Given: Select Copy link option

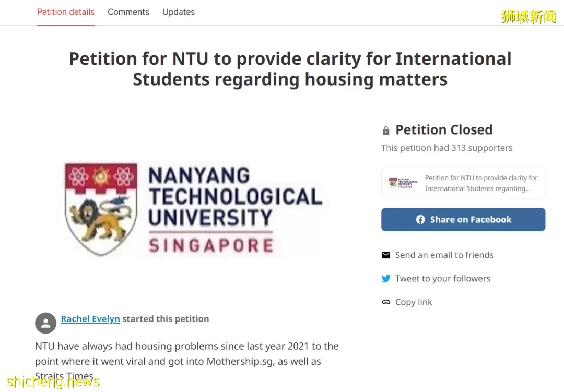Looking at the screenshot, I should pos(414,302).
